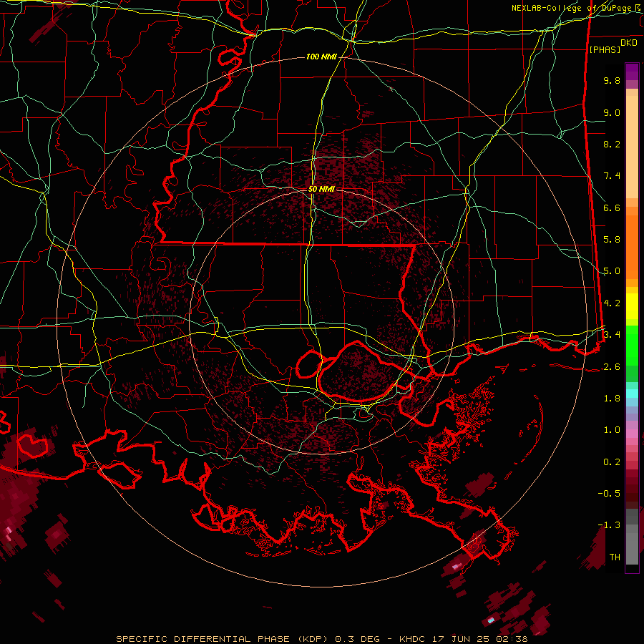
Task: Click the Specific Differential Phase caption at bottom
Action: pos(321,639)
